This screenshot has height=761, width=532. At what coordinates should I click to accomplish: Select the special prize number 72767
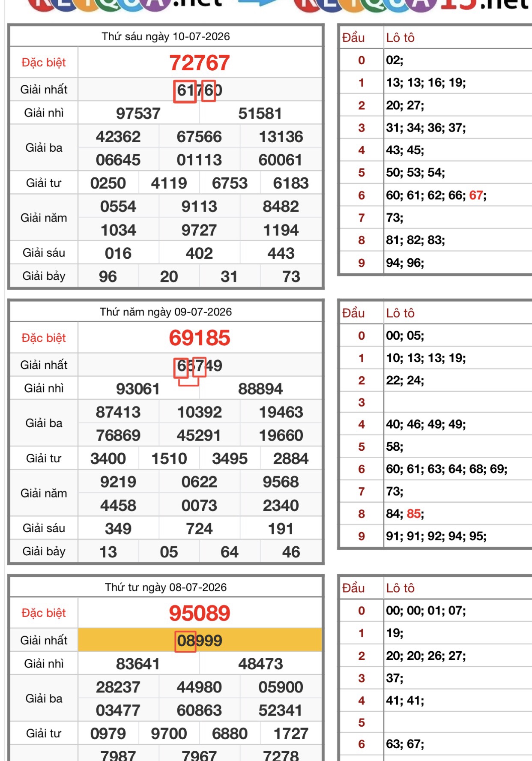[x=200, y=63]
